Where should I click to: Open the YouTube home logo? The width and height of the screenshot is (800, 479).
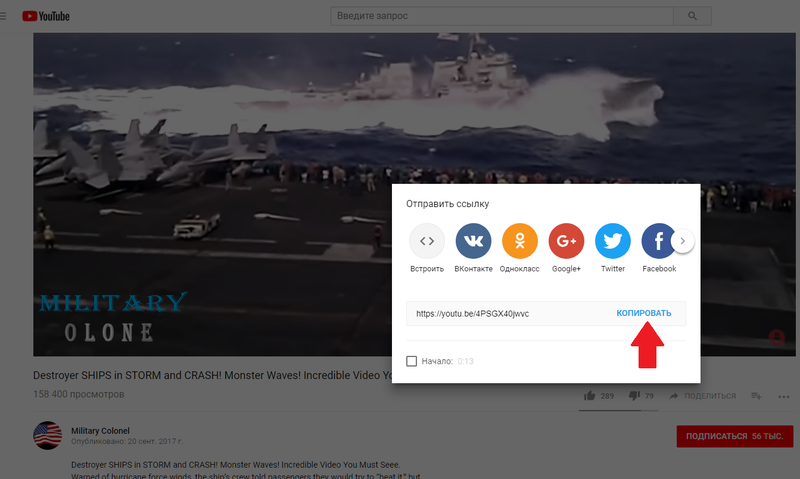pyautogui.click(x=46, y=16)
